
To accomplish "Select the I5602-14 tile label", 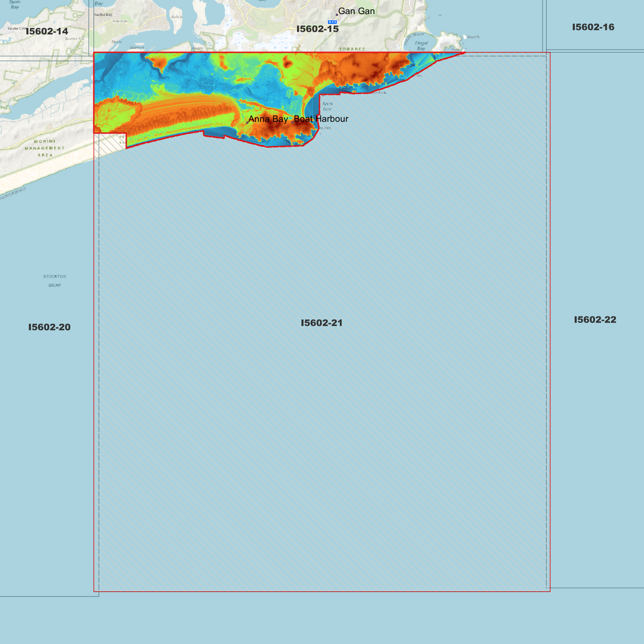I will pos(47,31).
